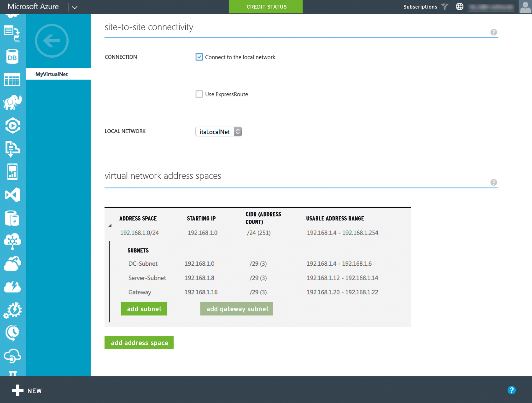Open the globe language icon
Image resolution: width=532 pixels, height=403 pixels.
coord(459,7)
